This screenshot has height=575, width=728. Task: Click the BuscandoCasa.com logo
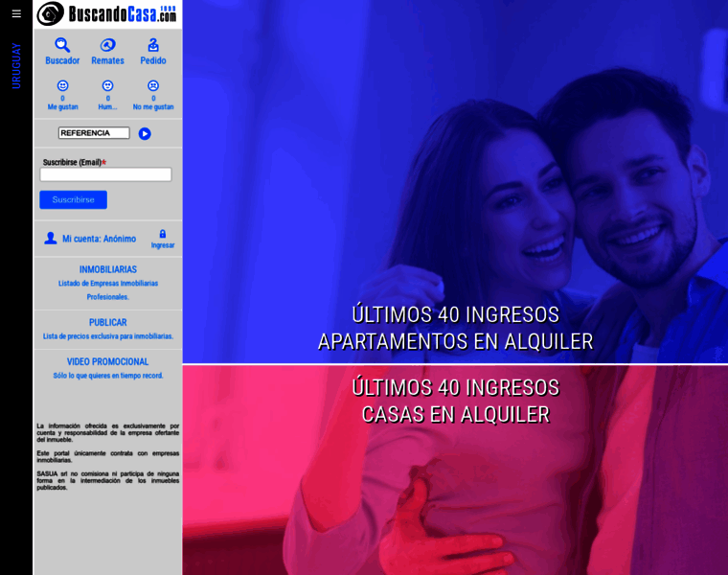click(x=106, y=14)
